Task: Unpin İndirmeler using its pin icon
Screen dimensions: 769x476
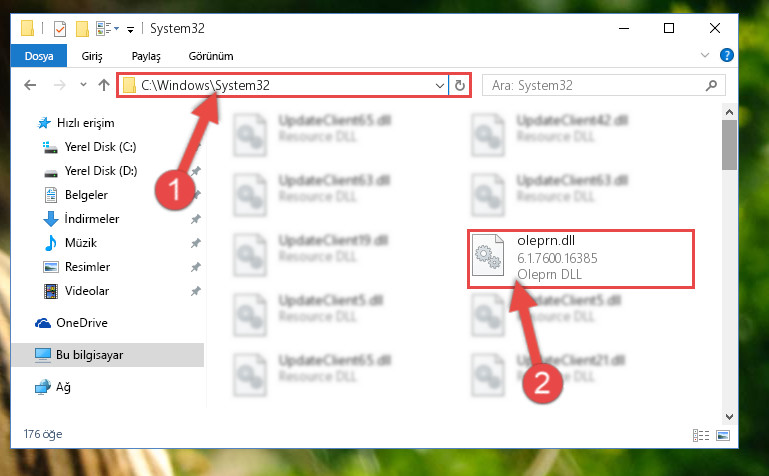Action: tap(196, 219)
